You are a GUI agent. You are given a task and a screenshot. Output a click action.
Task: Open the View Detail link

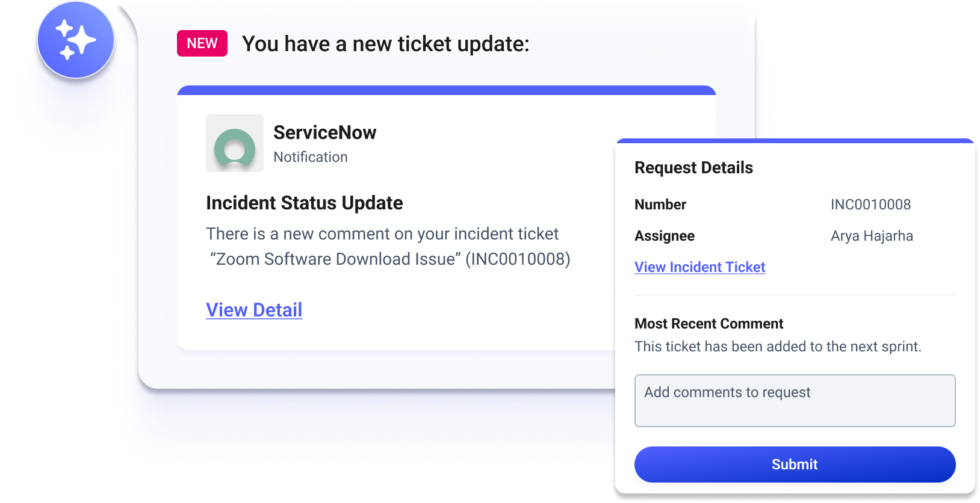pos(253,309)
